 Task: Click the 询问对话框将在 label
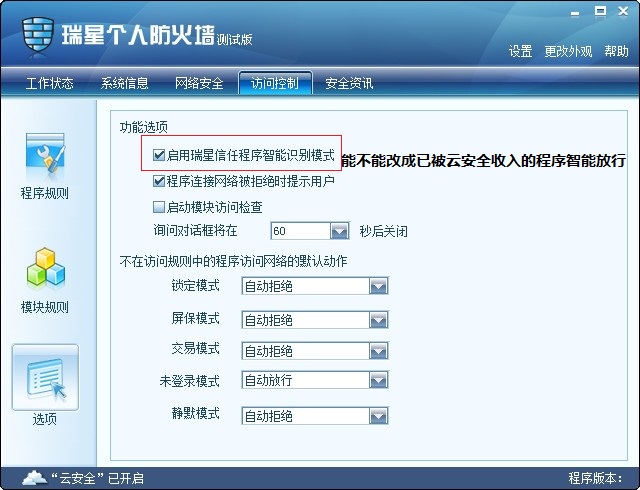196,231
